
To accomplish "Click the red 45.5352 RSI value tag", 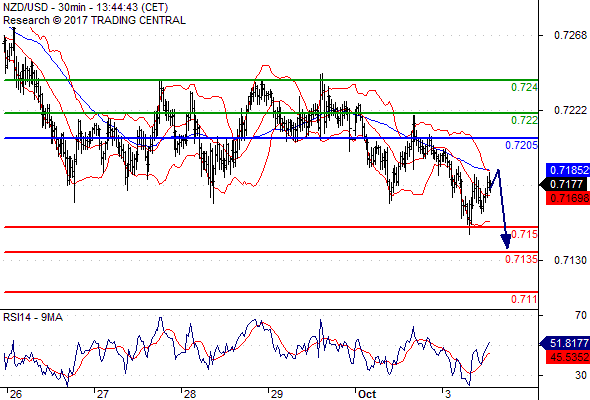I will 568,357.
